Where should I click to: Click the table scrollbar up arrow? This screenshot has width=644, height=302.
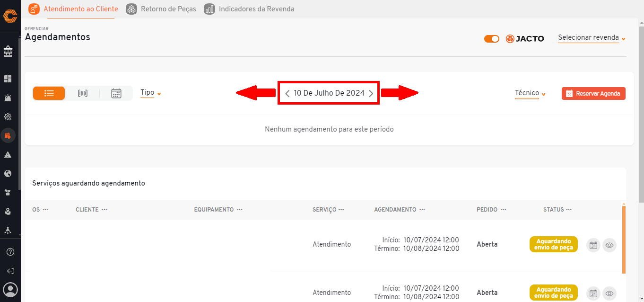624,203
